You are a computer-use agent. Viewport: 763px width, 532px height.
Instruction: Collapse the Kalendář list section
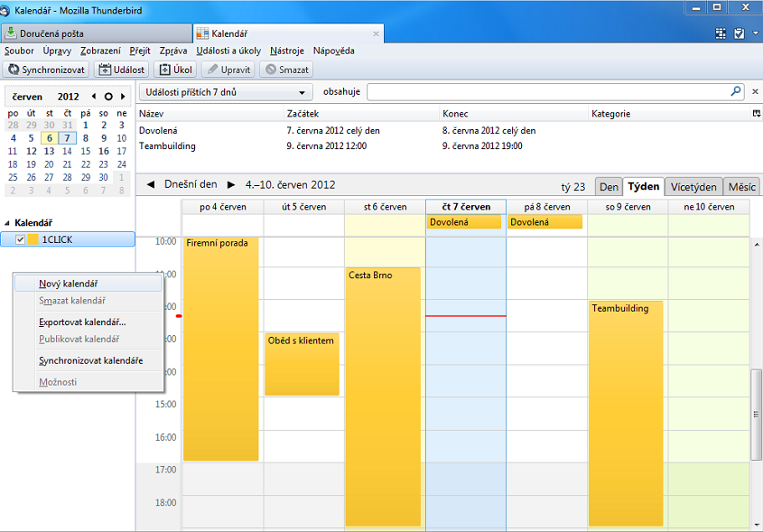point(8,223)
